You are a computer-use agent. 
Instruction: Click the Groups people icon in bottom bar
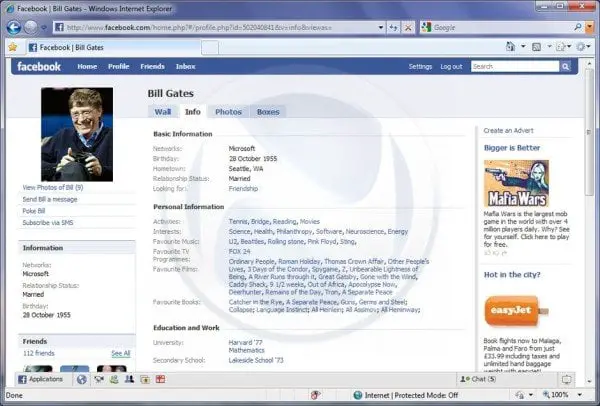point(129,379)
